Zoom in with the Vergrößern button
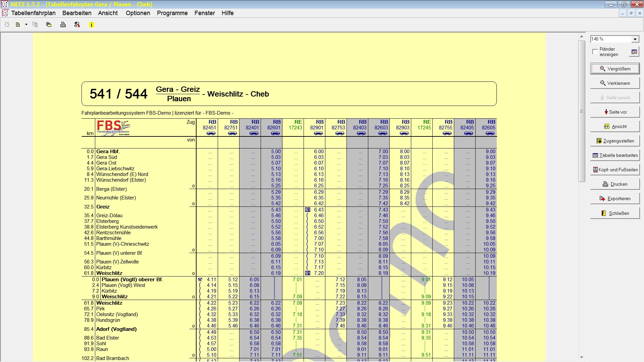 pos(615,69)
